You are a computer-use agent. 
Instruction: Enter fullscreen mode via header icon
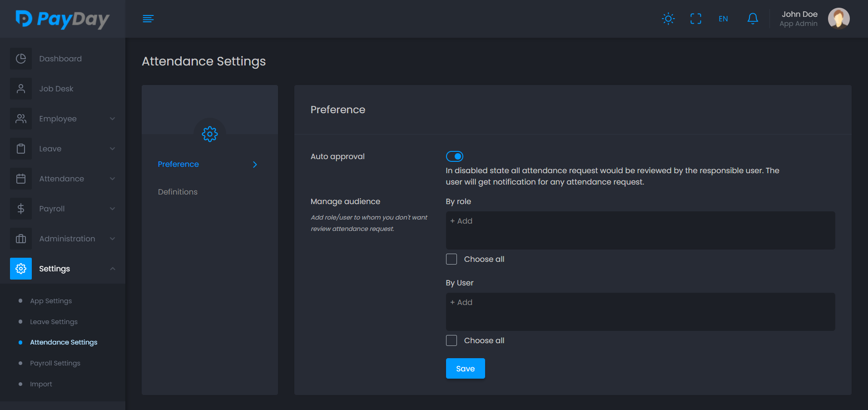pyautogui.click(x=695, y=19)
